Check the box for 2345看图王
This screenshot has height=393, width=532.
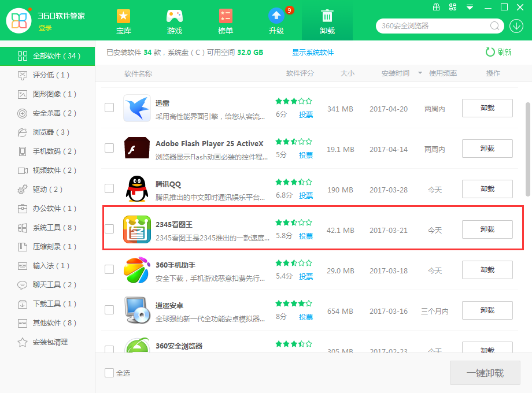click(109, 229)
